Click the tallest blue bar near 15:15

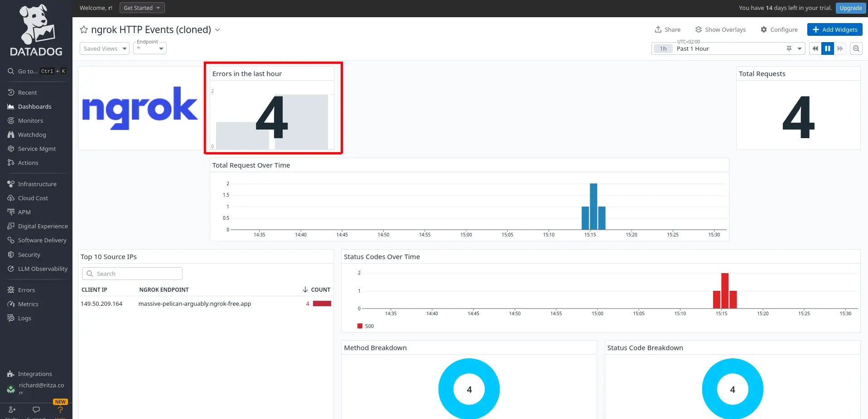pos(593,207)
